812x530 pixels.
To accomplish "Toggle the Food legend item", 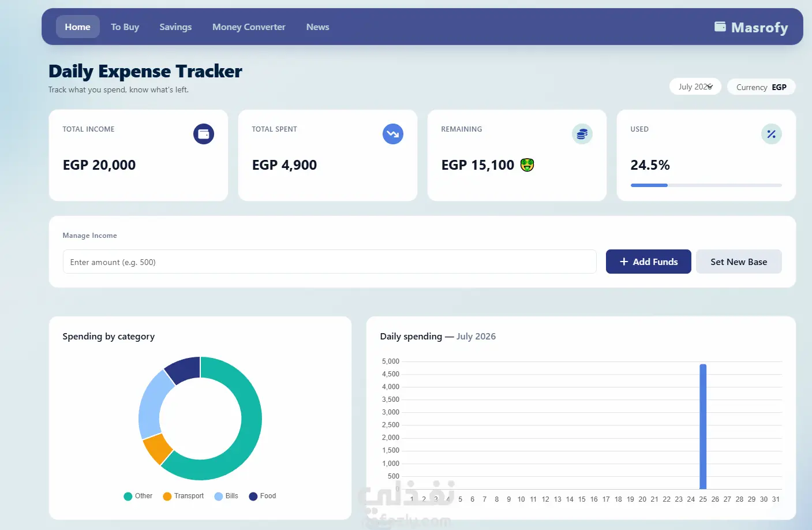I will pyautogui.click(x=263, y=496).
